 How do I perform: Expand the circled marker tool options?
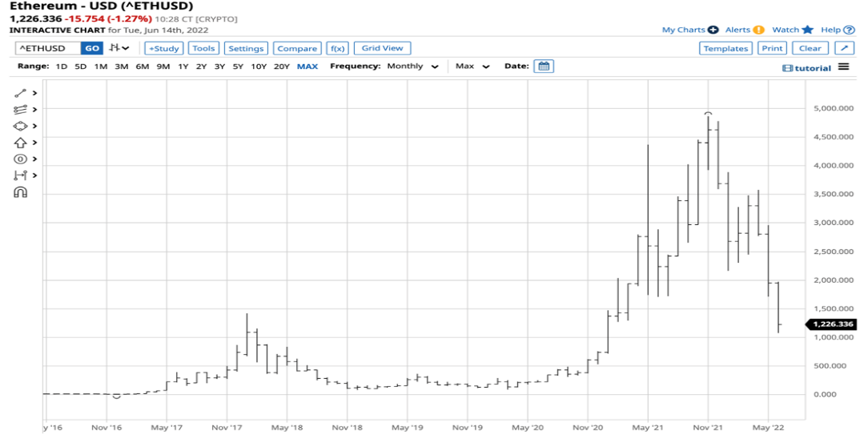tap(35, 159)
